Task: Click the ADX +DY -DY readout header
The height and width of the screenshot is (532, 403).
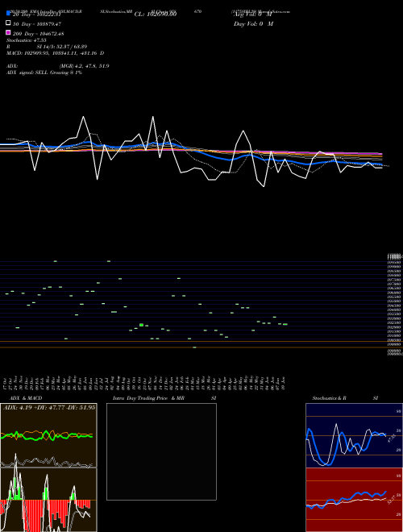Action: pyautogui.click(x=49, y=407)
